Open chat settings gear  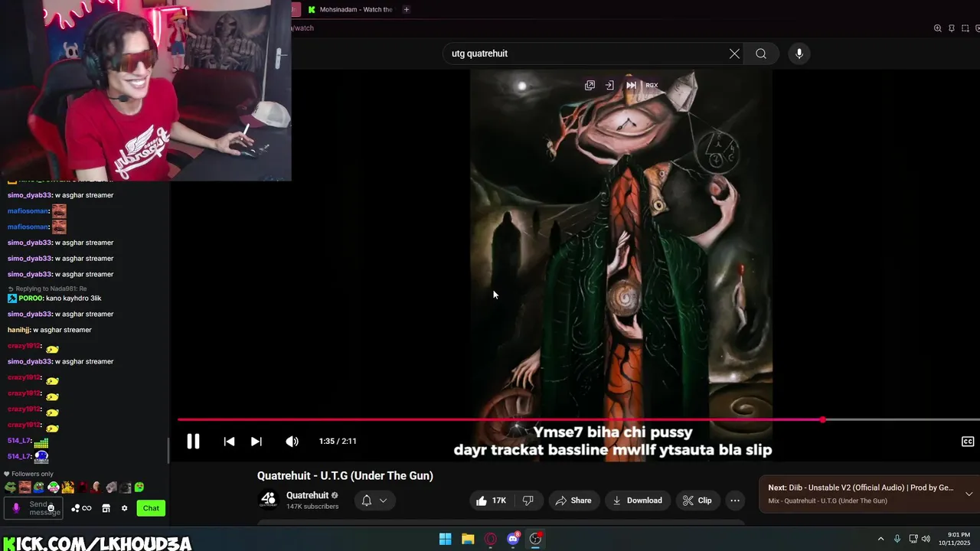tap(124, 508)
